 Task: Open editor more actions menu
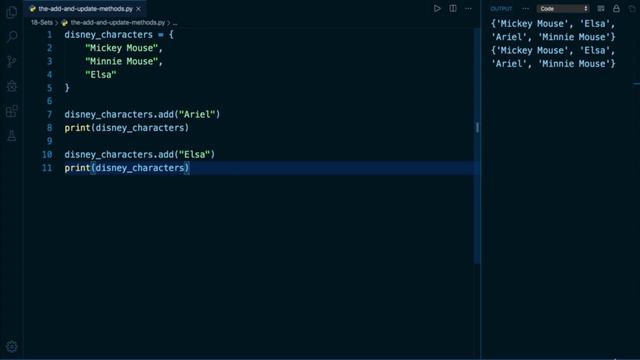pos(469,9)
